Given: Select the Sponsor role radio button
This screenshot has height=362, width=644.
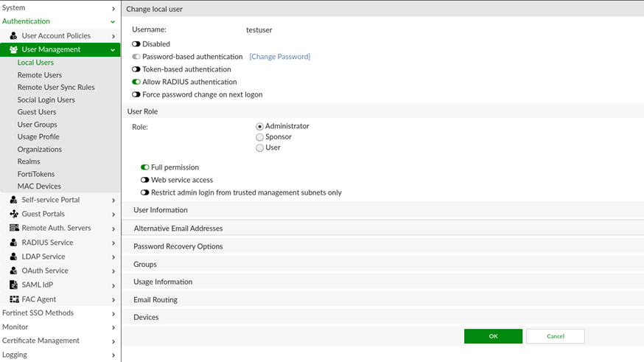Looking at the screenshot, I should tap(259, 137).
